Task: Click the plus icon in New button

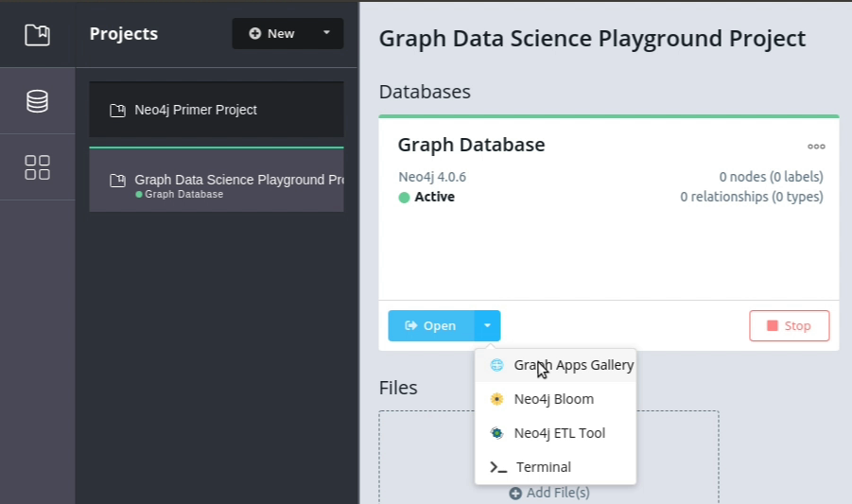Action: tap(254, 34)
